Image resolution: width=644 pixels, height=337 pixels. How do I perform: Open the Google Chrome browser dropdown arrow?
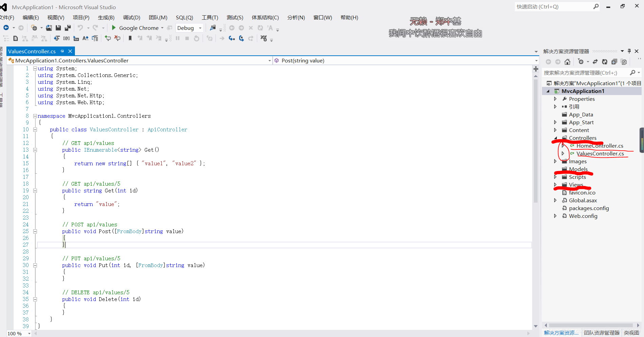(162, 28)
